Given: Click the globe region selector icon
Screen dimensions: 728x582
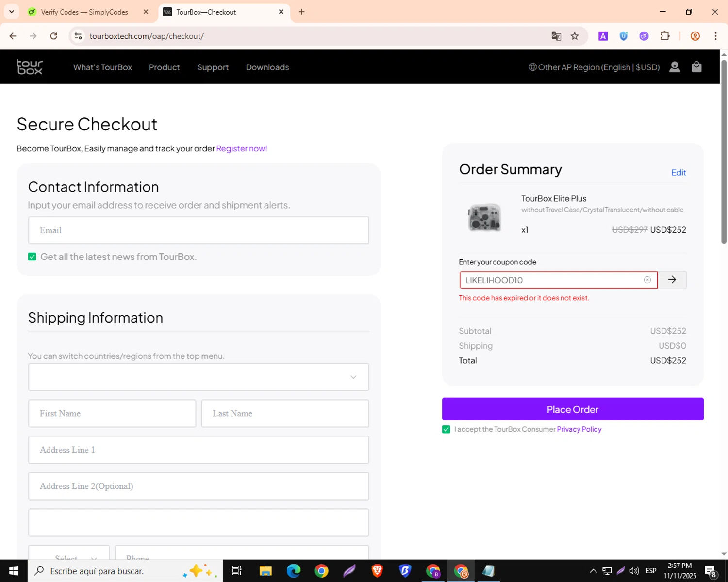Looking at the screenshot, I should tap(532, 67).
